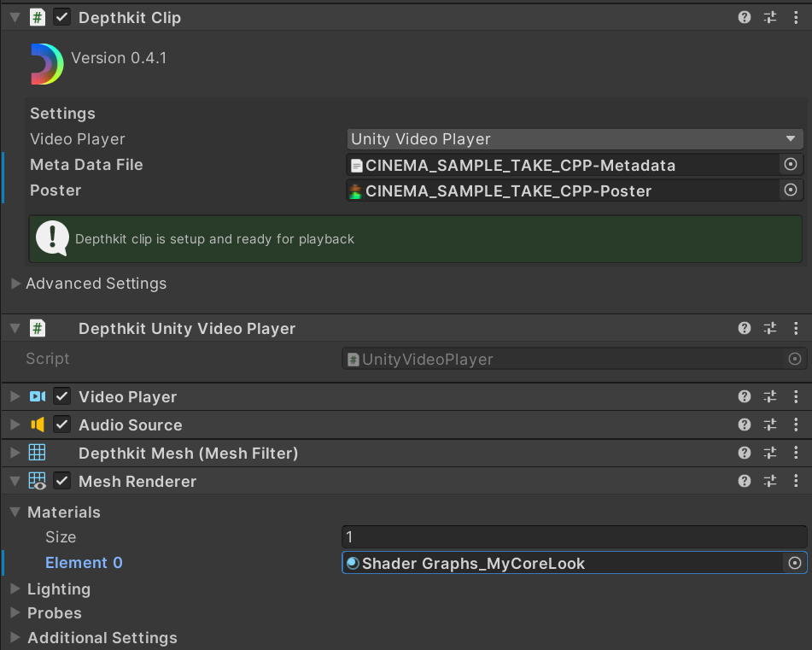This screenshot has width=812, height=650.
Task: Toggle the Video Player component off
Action: click(x=61, y=396)
